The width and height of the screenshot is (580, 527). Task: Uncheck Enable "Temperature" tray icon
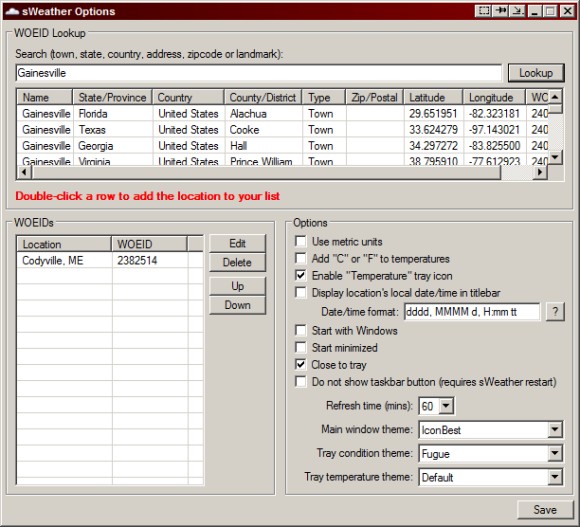pos(301,275)
